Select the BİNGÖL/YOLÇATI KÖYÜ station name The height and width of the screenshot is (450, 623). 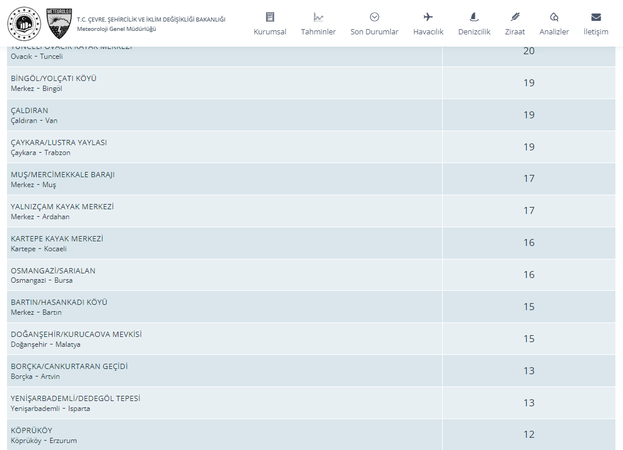[54, 78]
